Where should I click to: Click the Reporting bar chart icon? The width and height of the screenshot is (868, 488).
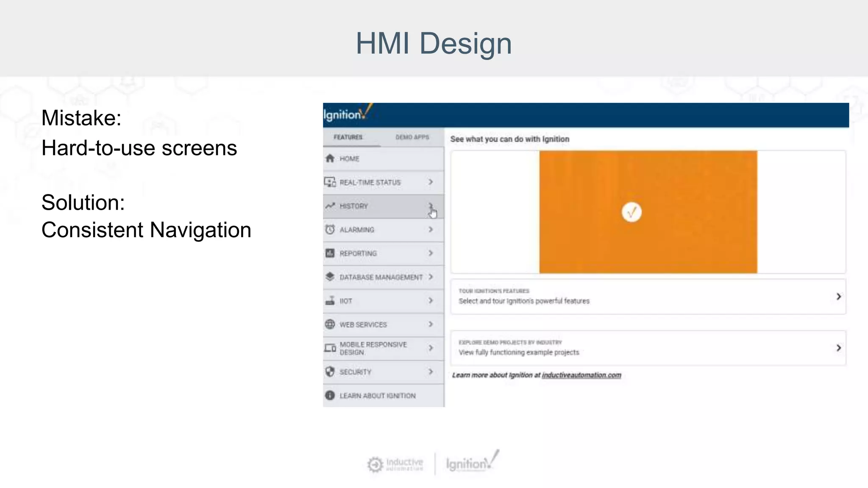(x=330, y=253)
